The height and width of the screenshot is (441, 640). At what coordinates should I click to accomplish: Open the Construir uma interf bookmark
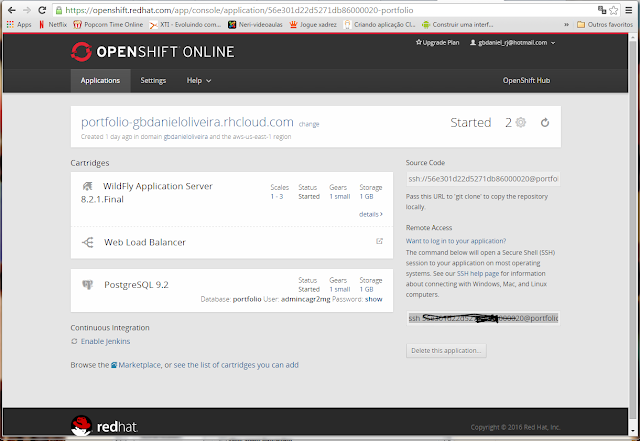tap(458, 24)
